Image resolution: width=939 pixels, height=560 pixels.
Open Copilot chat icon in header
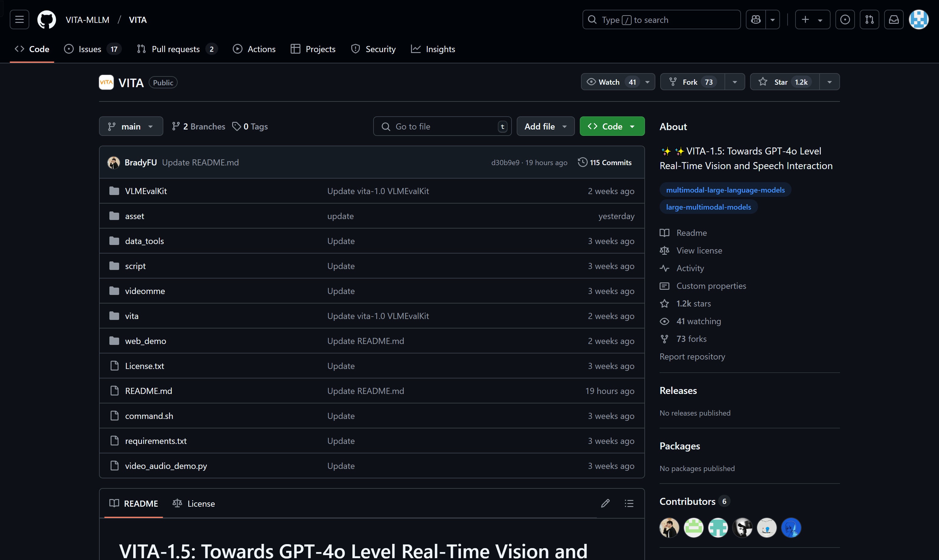point(756,19)
